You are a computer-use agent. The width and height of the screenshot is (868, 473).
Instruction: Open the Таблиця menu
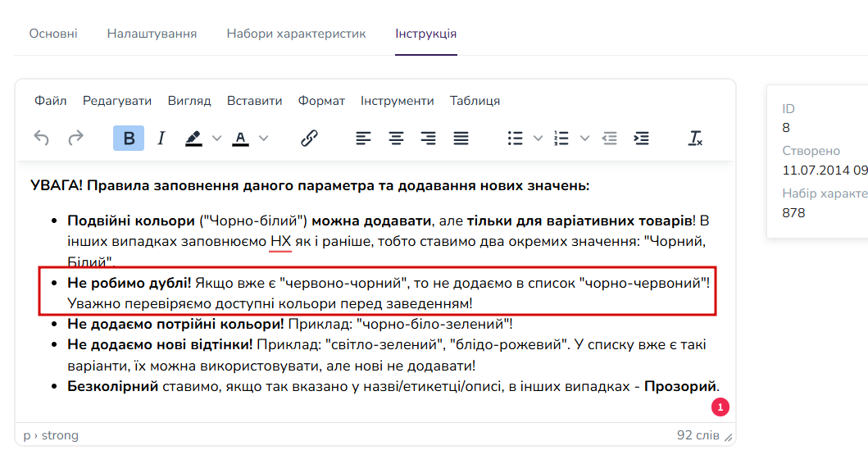pos(475,101)
